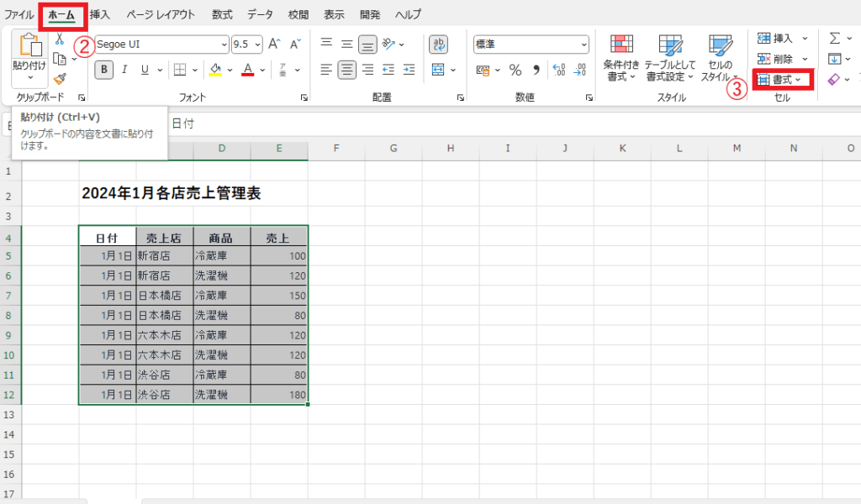This screenshot has height=504, width=861.
Task: Apply red font color A
Action: [248, 70]
